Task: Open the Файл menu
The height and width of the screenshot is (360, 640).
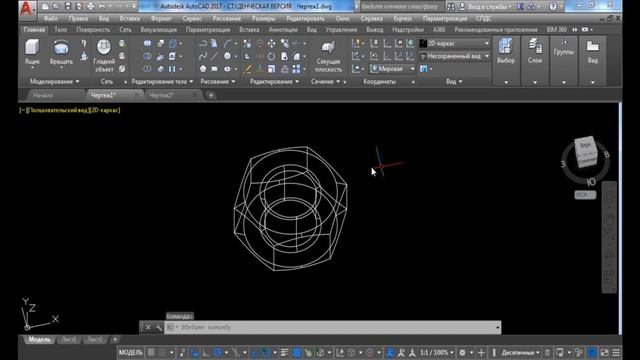Action: point(51,19)
